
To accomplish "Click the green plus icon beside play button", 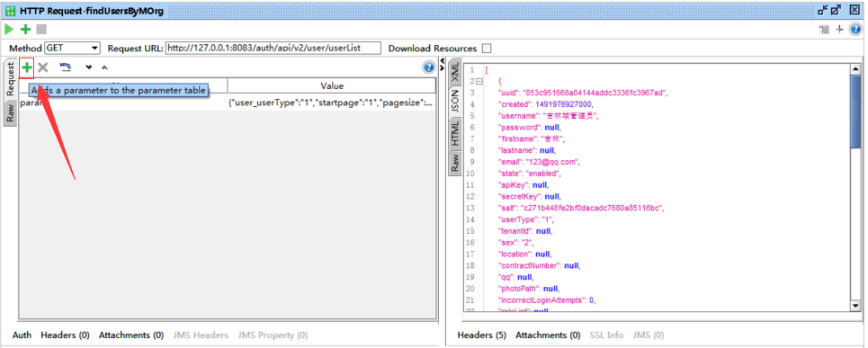I will 25,29.
